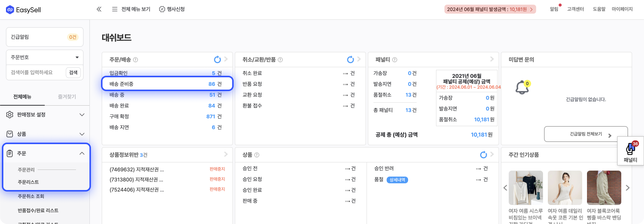Open the floating 패널티 widget icon
The width and height of the screenshot is (644, 224).
630,149
